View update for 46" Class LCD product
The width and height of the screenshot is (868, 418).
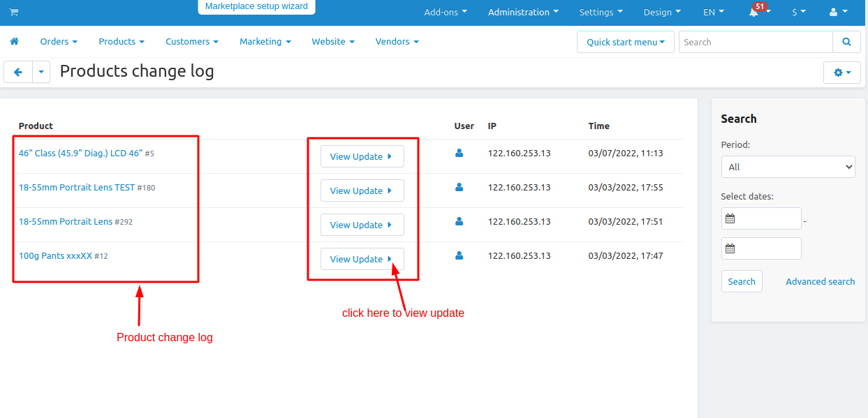click(x=362, y=156)
